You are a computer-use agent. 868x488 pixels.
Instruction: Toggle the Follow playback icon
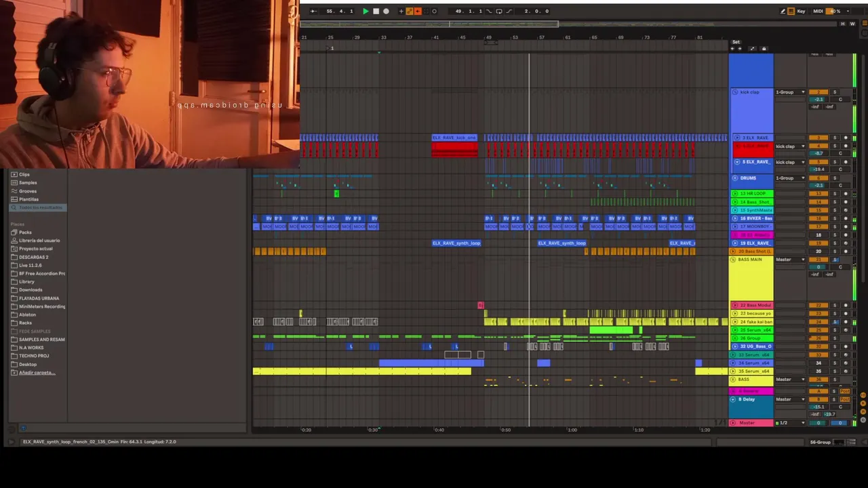pyautogui.click(x=313, y=11)
